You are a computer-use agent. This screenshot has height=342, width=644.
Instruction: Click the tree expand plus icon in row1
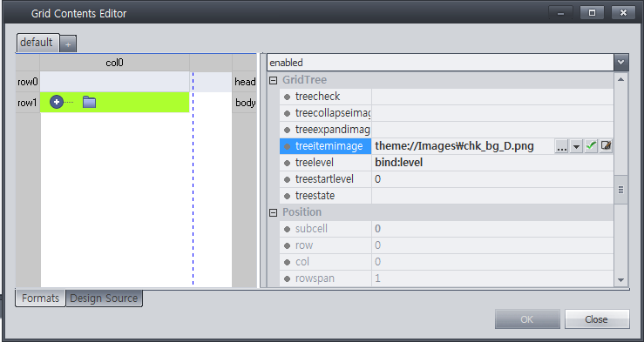coord(57,102)
